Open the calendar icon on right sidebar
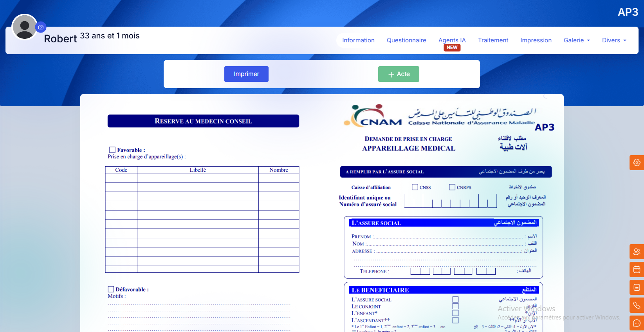The image size is (644, 332). [x=637, y=270]
